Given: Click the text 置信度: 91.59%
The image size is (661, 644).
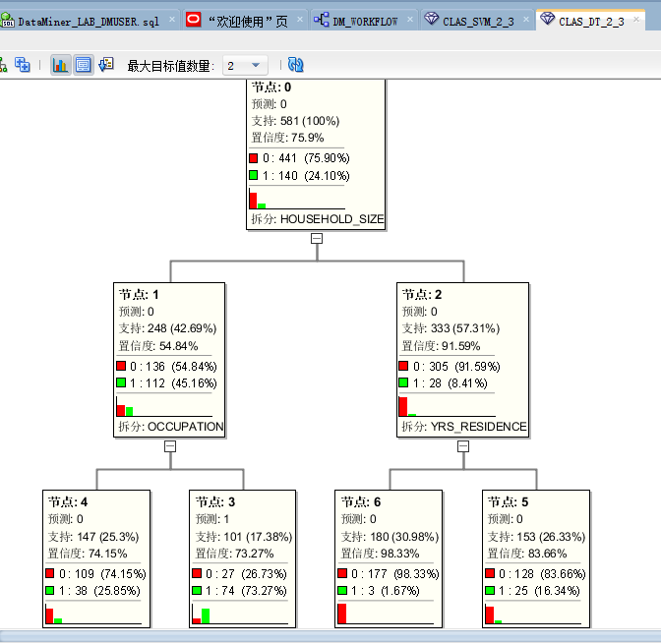Looking at the screenshot, I should coord(441,346).
